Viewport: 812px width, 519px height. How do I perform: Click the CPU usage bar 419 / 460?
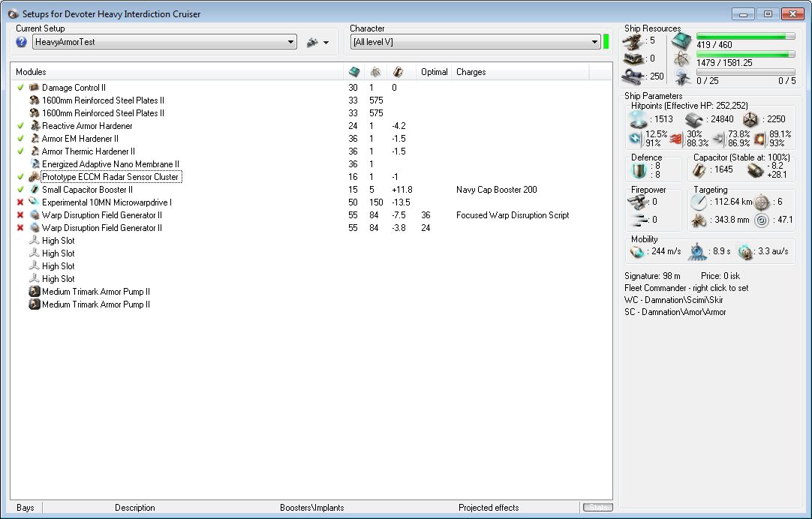pyautogui.click(x=745, y=36)
